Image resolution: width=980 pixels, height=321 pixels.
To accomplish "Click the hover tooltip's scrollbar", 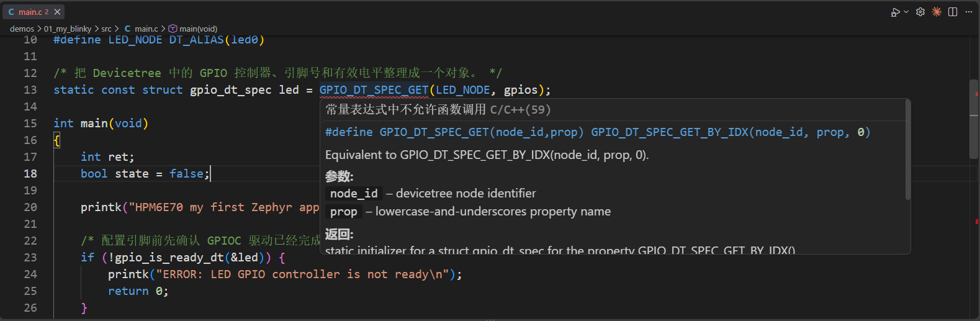I will tap(907, 150).
